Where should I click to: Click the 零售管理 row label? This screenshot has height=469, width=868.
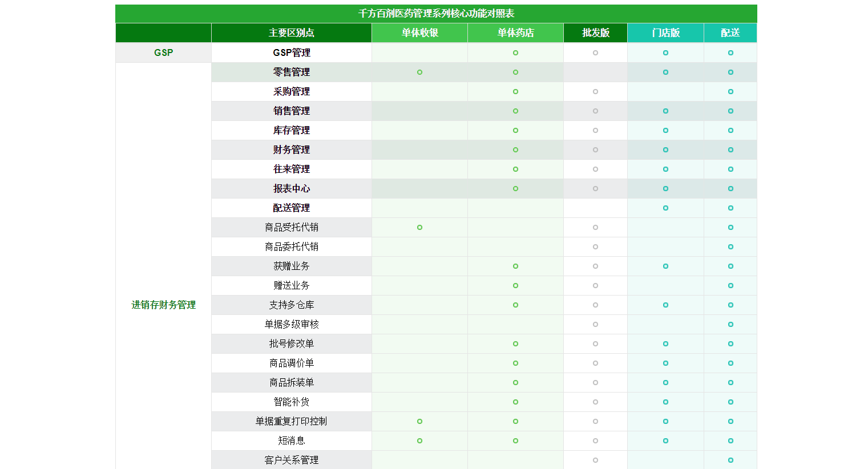click(x=292, y=72)
